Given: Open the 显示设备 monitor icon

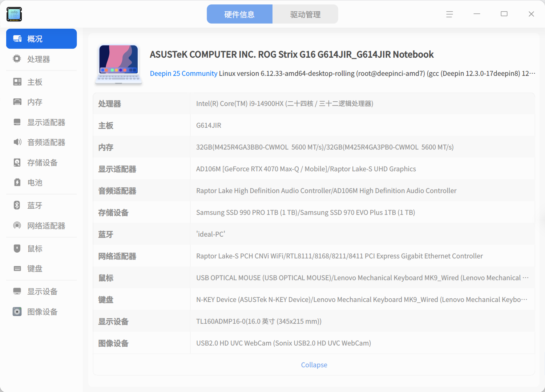Looking at the screenshot, I should tap(17, 291).
